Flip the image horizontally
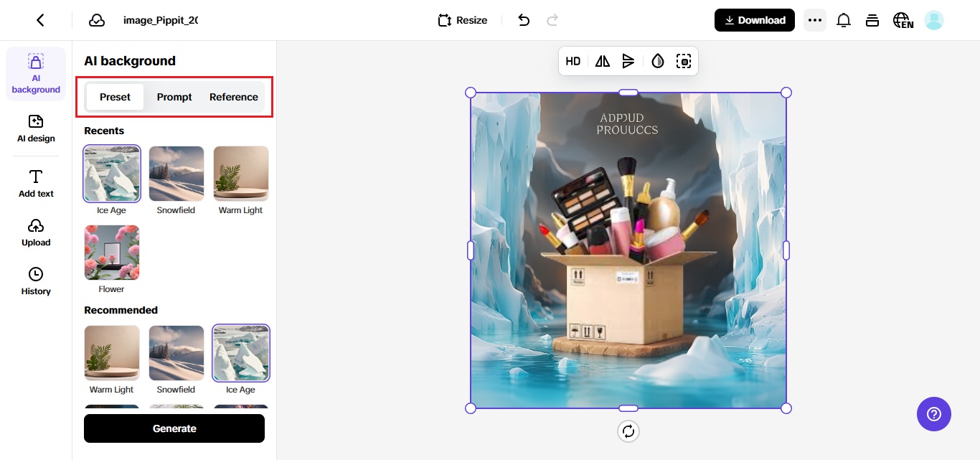 pos(602,61)
